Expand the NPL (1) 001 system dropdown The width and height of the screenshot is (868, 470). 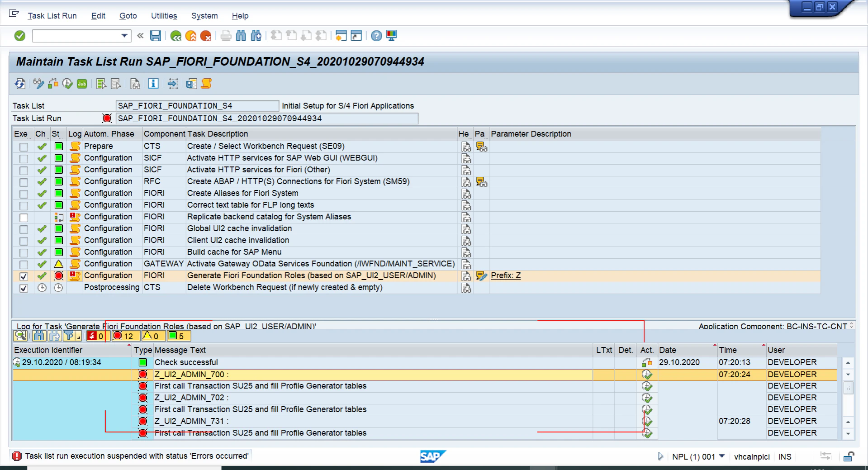point(722,456)
